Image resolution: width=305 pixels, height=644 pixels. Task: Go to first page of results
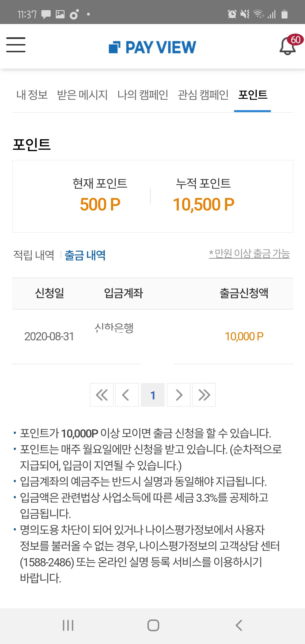click(102, 395)
